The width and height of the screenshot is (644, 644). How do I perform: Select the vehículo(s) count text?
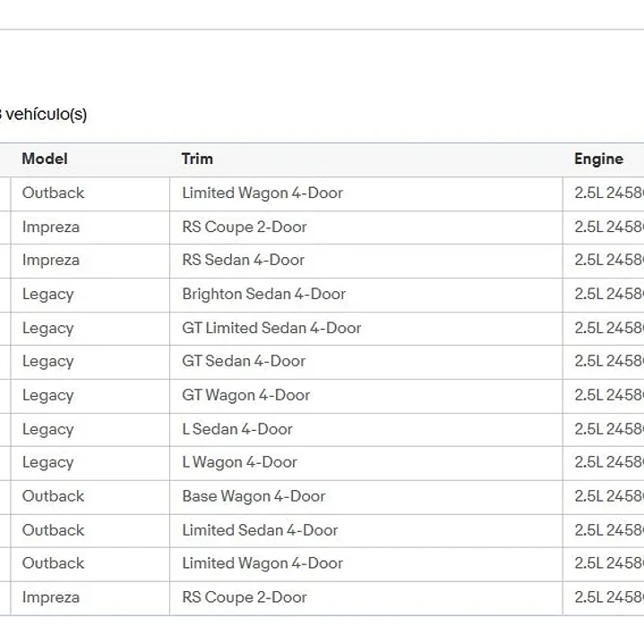point(44,114)
